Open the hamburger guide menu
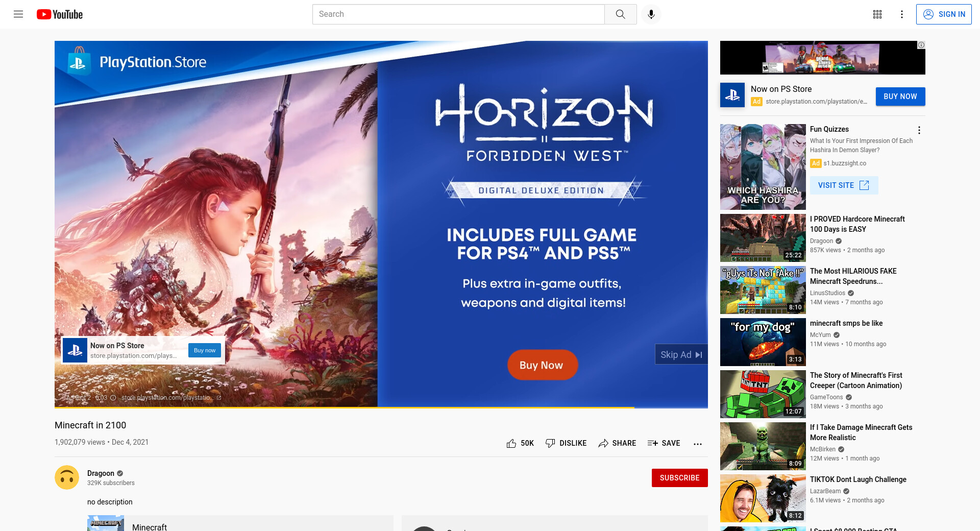 (18, 14)
